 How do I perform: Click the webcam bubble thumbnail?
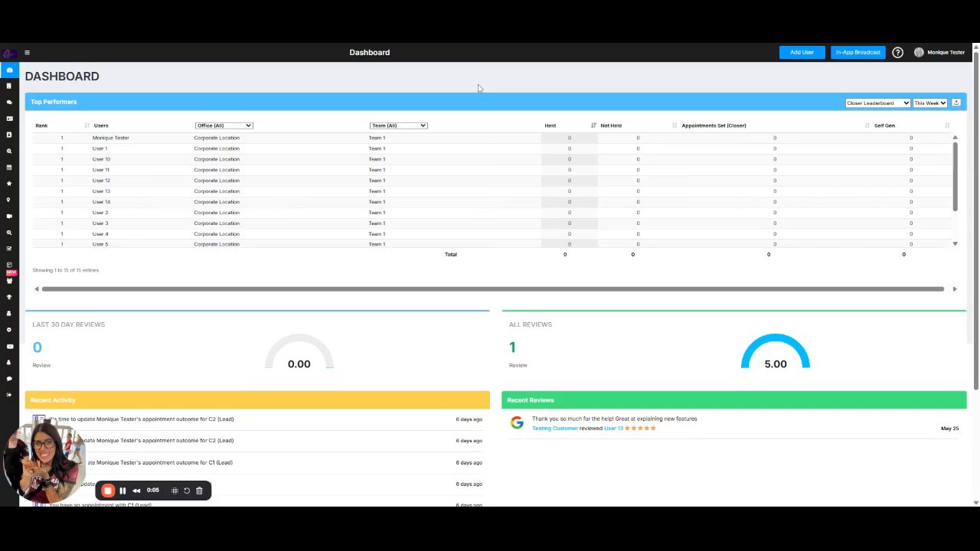click(x=44, y=462)
